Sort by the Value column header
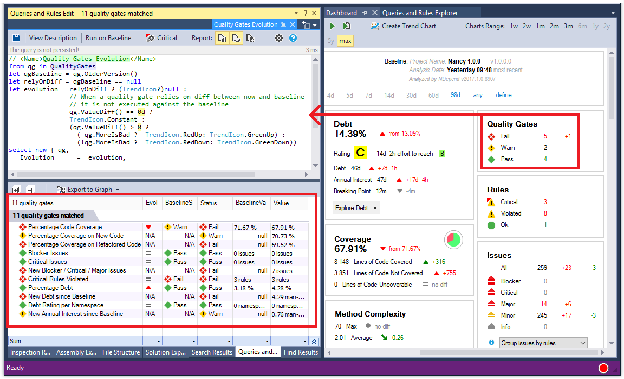624x379 pixels. (x=289, y=203)
